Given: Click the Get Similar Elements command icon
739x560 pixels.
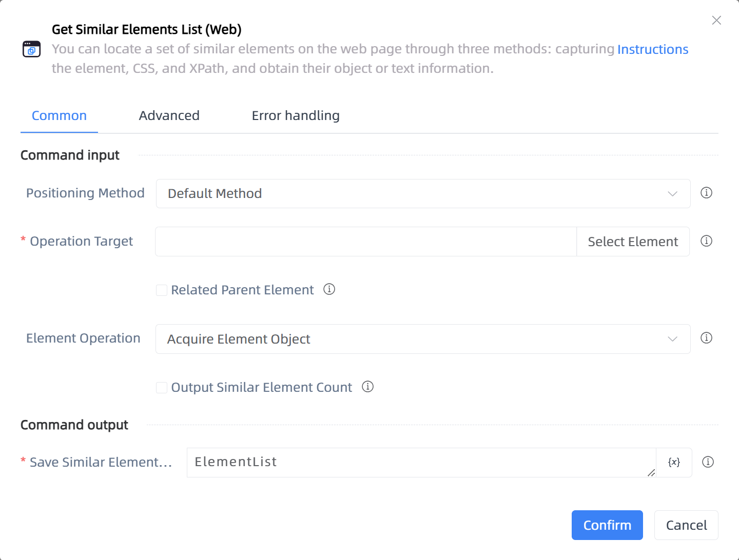Looking at the screenshot, I should click(x=31, y=49).
